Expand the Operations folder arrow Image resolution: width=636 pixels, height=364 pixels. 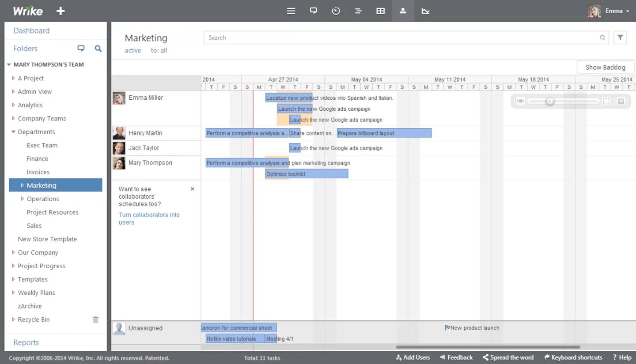point(22,199)
